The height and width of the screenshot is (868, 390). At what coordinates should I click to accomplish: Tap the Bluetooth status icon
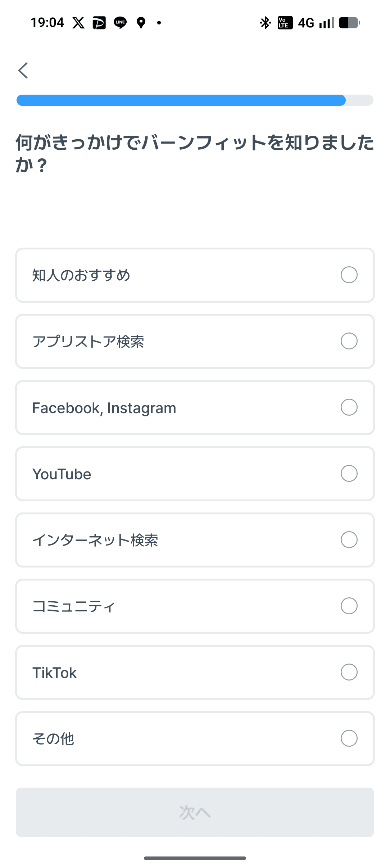(265, 23)
